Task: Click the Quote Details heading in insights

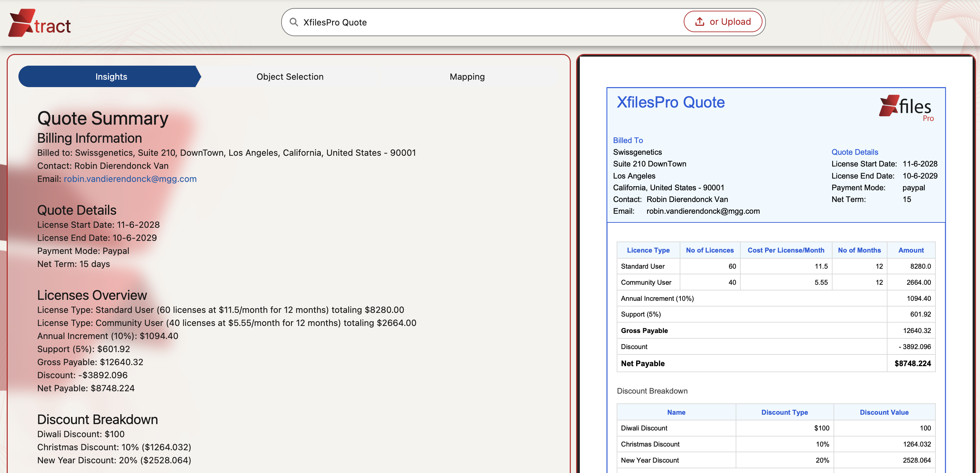Action: tap(77, 210)
